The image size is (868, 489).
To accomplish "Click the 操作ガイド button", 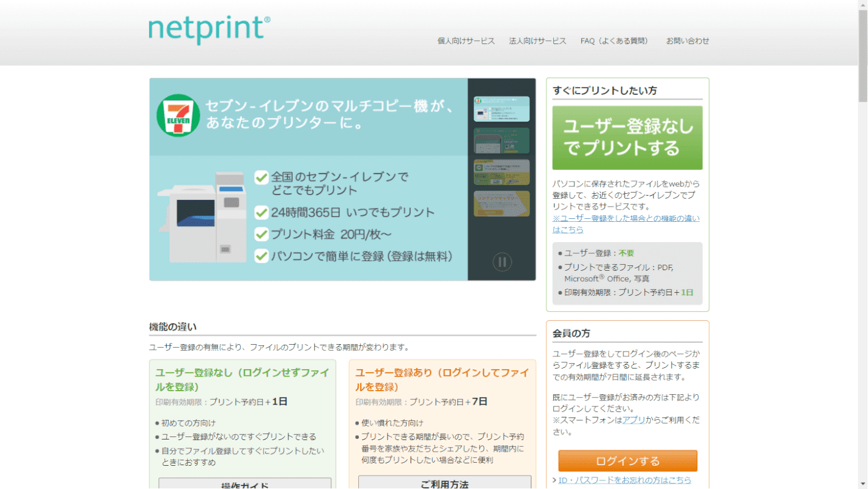I will click(x=245, y=483).
